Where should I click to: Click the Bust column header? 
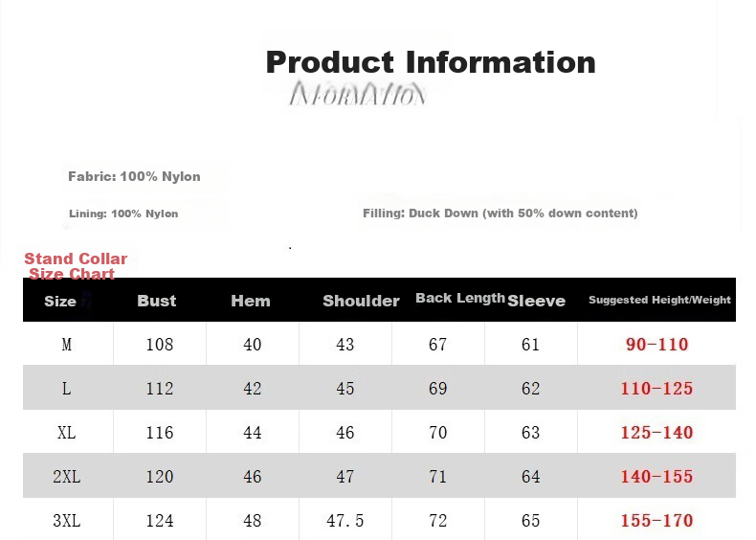(x=157, y=301)
